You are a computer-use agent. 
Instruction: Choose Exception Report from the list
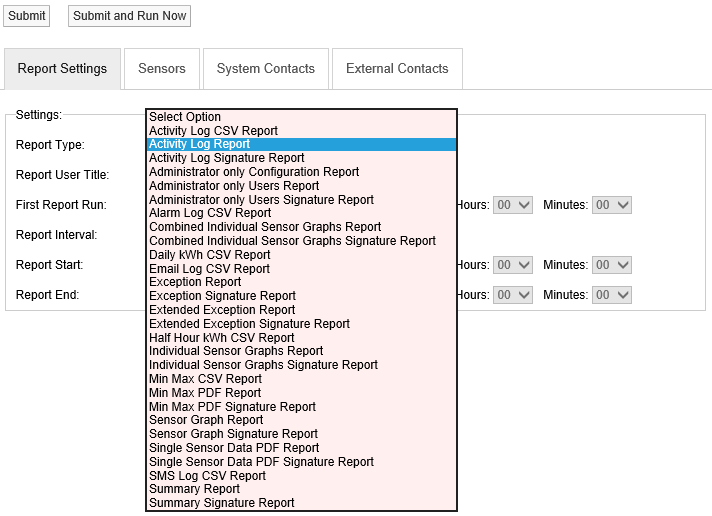coord(195,282)
